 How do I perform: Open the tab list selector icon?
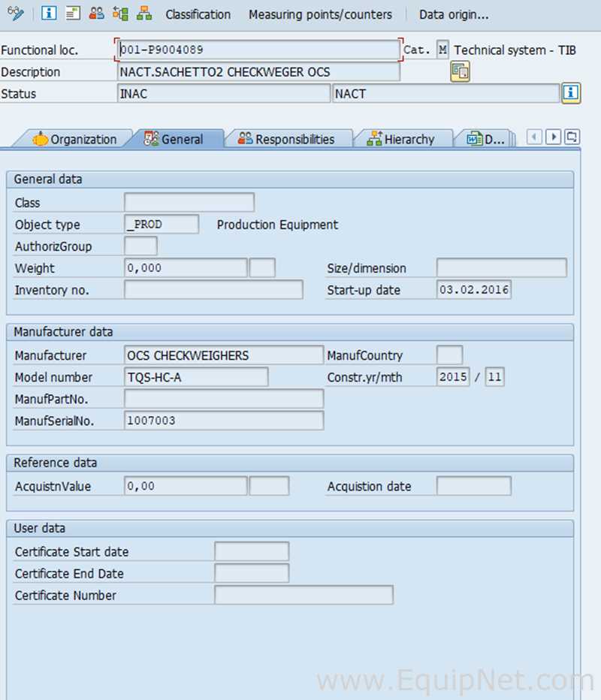point(572,137)
